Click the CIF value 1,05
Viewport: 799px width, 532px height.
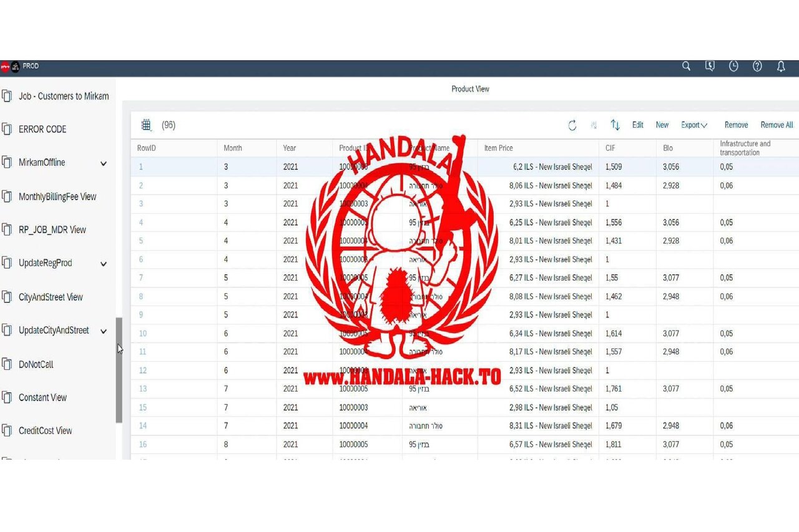(x=612, y=407)
